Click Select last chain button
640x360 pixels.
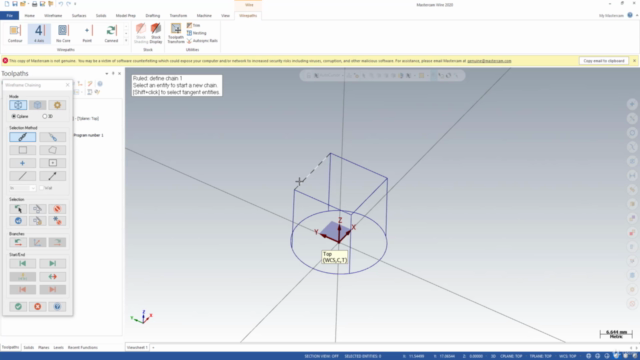pos(18,209)
